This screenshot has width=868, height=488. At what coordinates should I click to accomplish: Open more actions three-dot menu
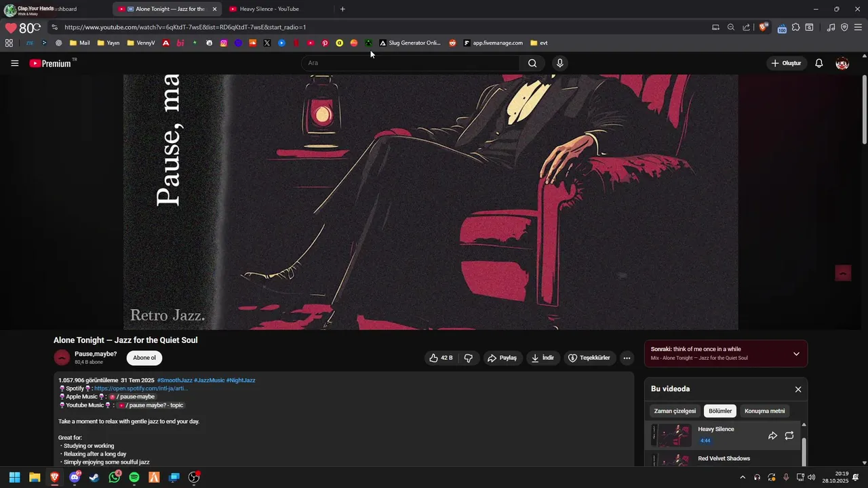point(627,358)
